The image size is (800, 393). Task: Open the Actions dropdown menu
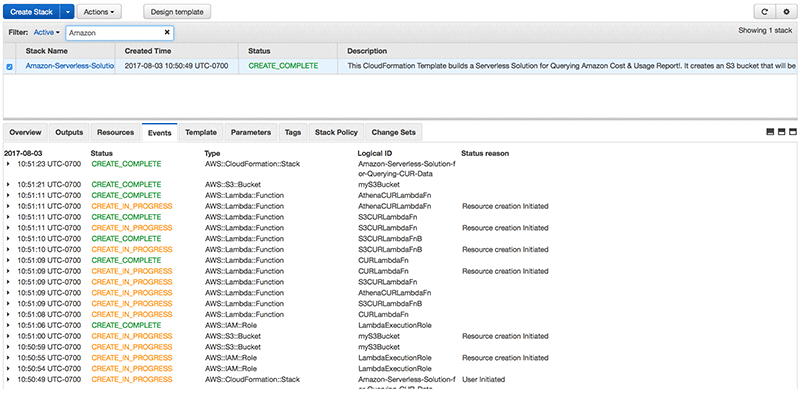click(x=99, y=12)
